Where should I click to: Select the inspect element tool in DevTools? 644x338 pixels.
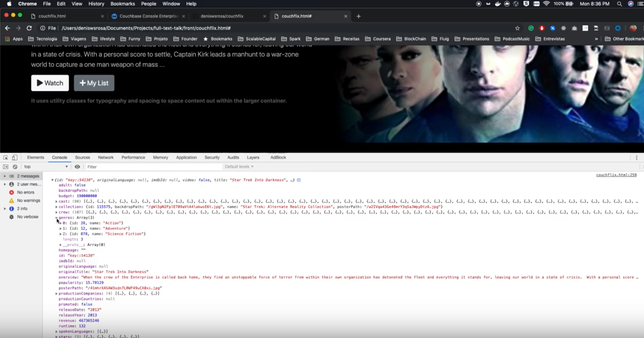point(5,157)
